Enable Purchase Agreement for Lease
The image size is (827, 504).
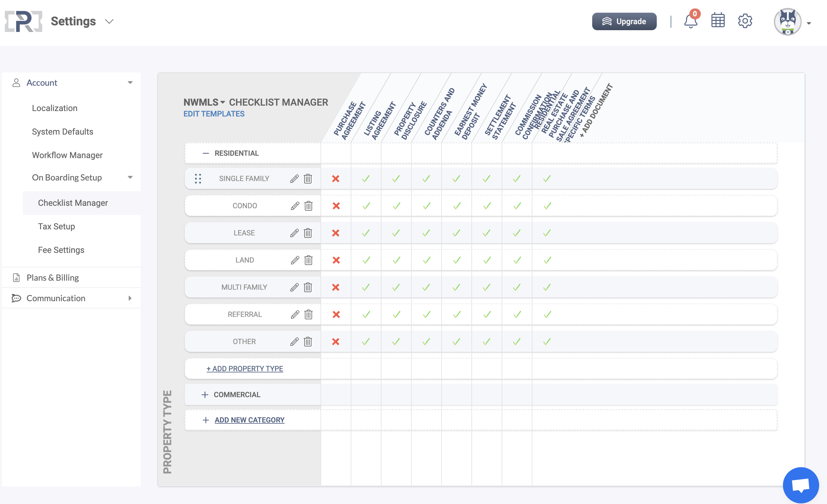pyautogui.click(x=336, y=233)
